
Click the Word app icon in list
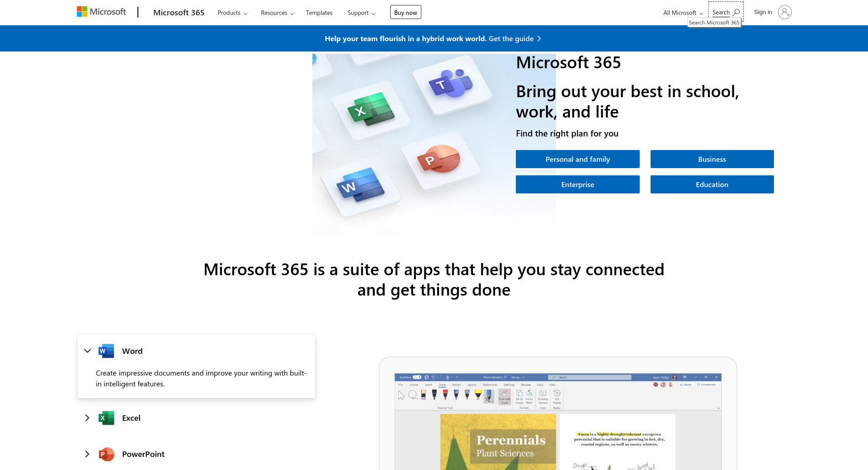pyautogui.click(x=106, y=351)
